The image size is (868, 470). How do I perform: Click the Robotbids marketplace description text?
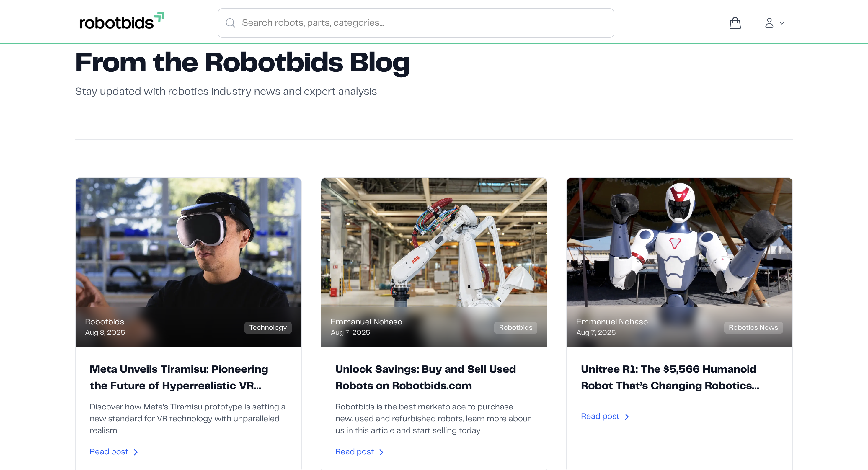tap(433, 418)
